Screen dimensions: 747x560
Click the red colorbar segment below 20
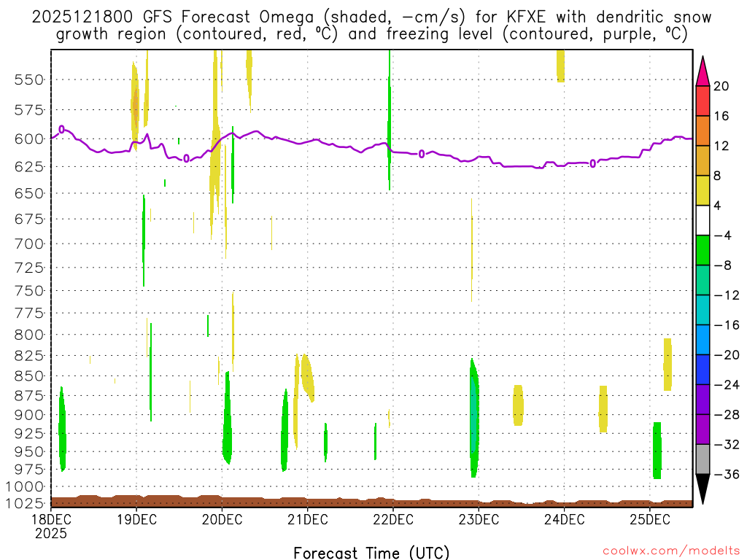point(703,101)
